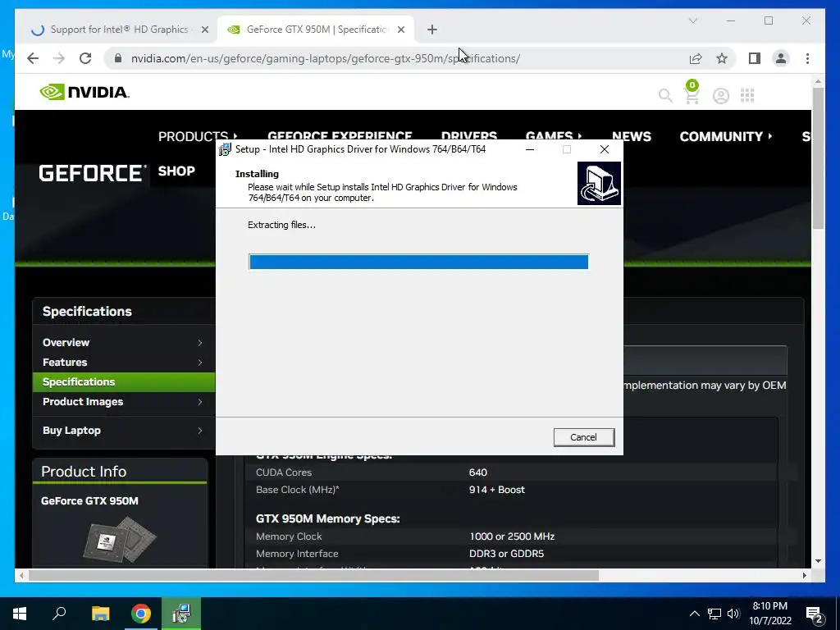Expand the Features chevron arrow
Viewport: 840px width, 630px height.
click(x=200, y=362)
